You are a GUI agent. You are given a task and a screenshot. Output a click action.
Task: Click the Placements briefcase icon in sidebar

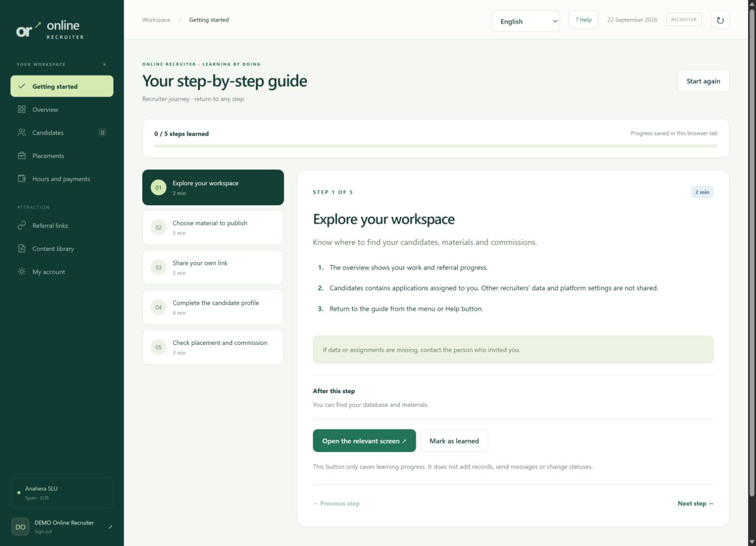(x=22, y=155)
